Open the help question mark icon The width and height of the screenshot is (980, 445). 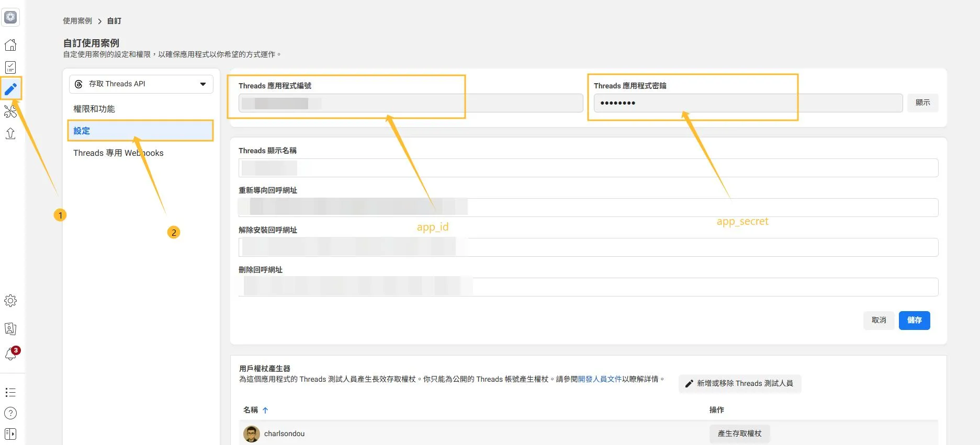pos(10,413)
